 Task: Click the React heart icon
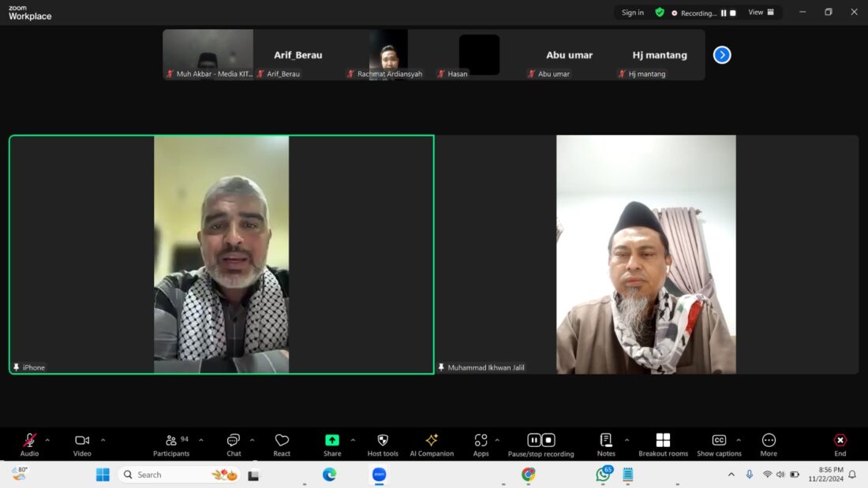[x=282, y=445]
